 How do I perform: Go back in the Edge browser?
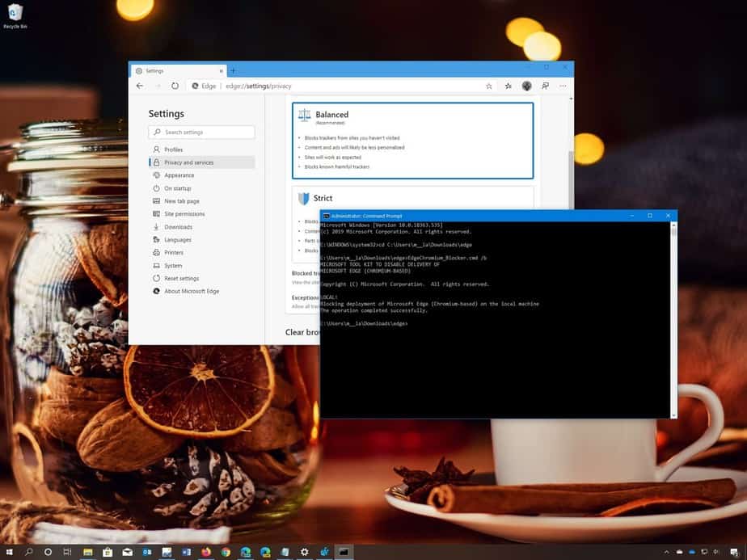(140, 86)
